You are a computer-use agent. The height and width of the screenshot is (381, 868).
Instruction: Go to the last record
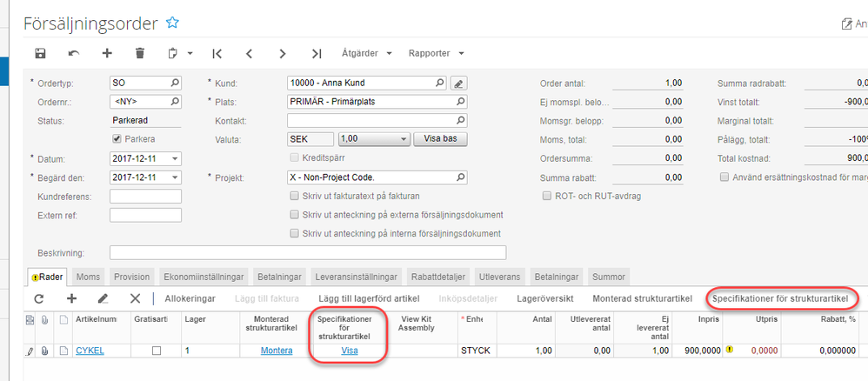tap(317, 53)
